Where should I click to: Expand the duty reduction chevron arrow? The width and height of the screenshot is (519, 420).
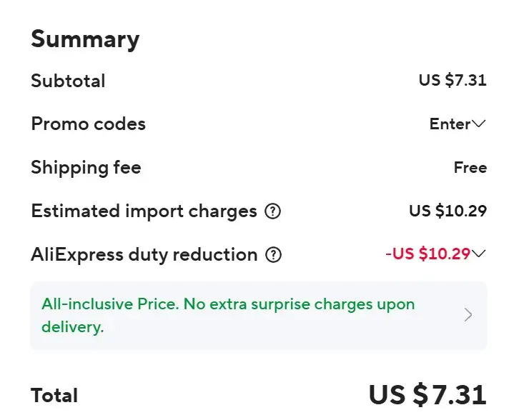tap(479, 254)
